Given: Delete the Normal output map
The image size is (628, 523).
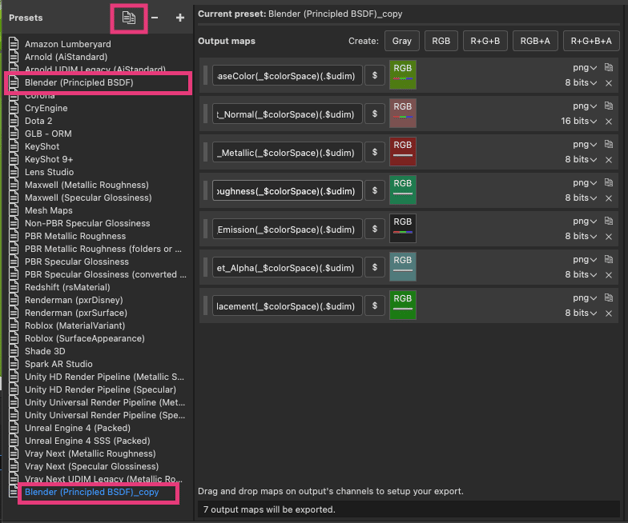Looking at the screenshot, I should [609, 121].
